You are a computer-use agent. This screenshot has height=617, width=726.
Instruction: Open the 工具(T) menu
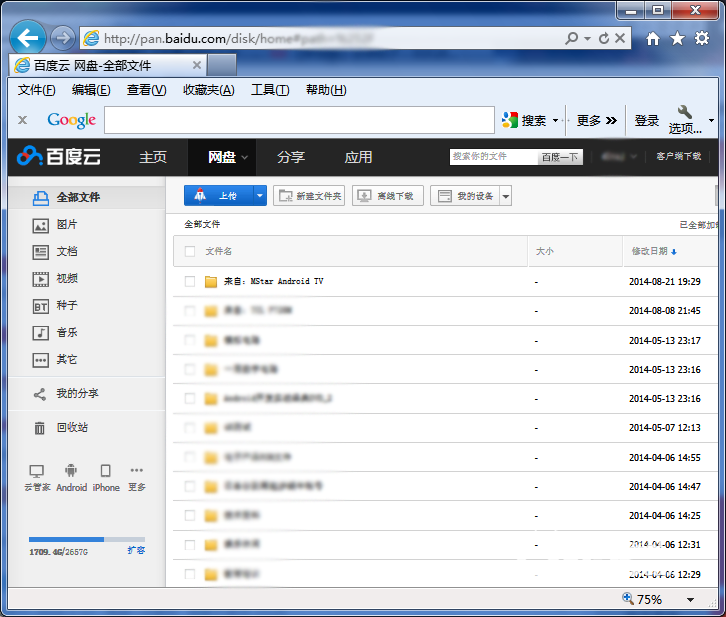[x=270, y=90]
